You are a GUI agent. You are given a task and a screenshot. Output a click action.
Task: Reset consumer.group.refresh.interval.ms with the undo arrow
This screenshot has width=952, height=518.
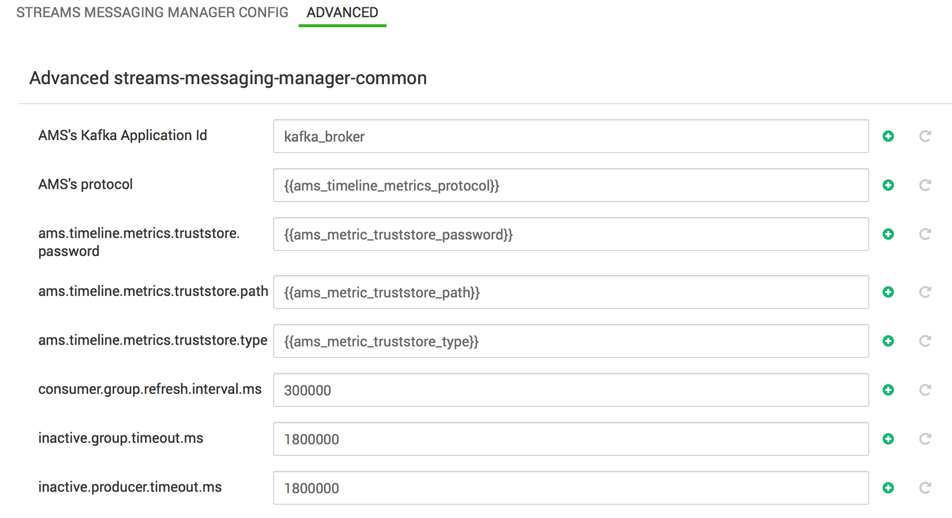click(x=925, y=390)
